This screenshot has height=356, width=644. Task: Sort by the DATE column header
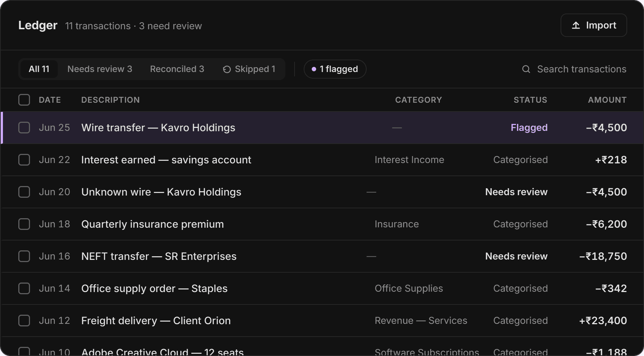pos(50,100)
